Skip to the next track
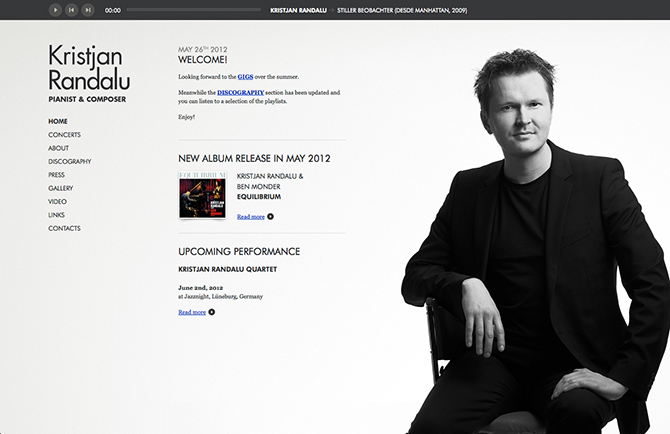The image size is (670, 434). (x=88, y=10)
